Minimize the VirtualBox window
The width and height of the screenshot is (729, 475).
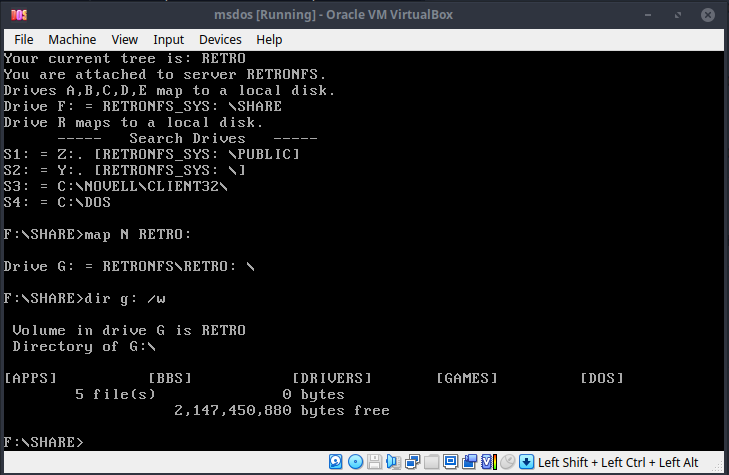648,15
